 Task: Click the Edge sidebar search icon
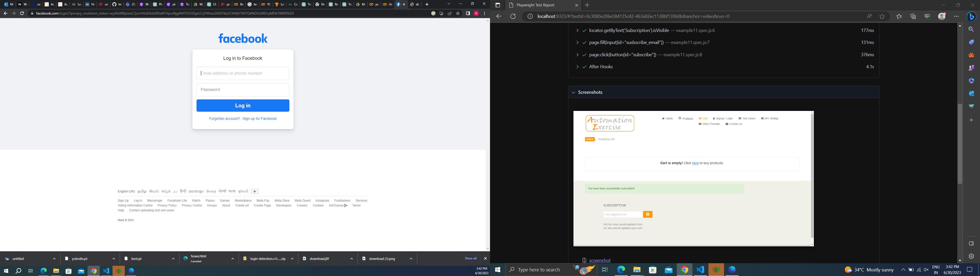(x=971, y=29)
